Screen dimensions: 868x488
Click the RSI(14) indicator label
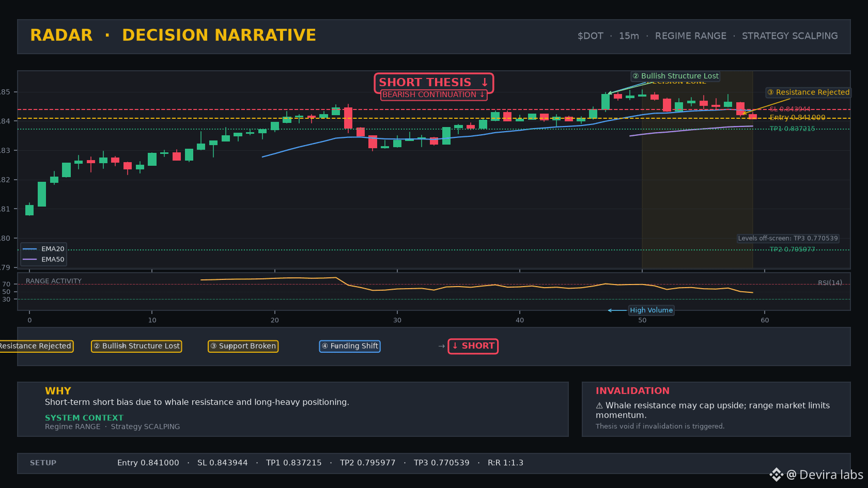pos(830,283)
